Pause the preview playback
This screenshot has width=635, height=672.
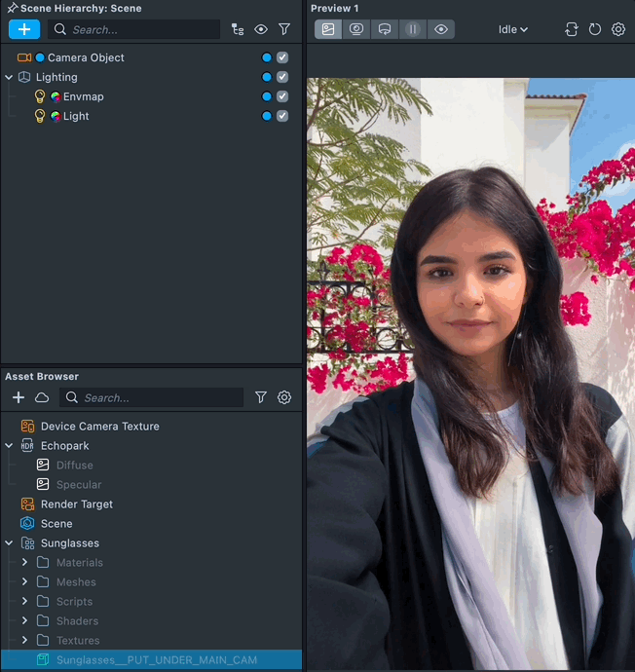pos(413,29)
